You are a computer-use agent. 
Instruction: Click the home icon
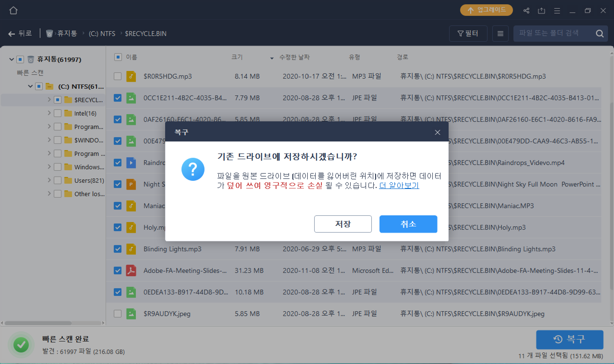(x=13, y=10)
